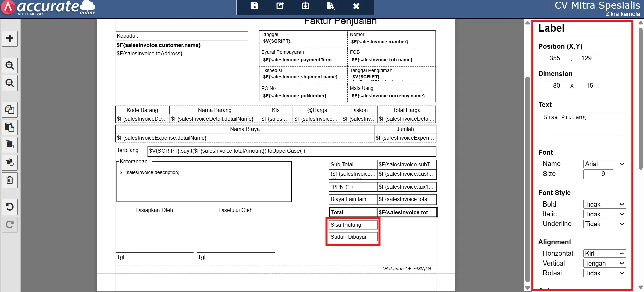Open the Bold font style dropdown
Image resolution: width=644 pixels, height=292 pixels.
604,204
